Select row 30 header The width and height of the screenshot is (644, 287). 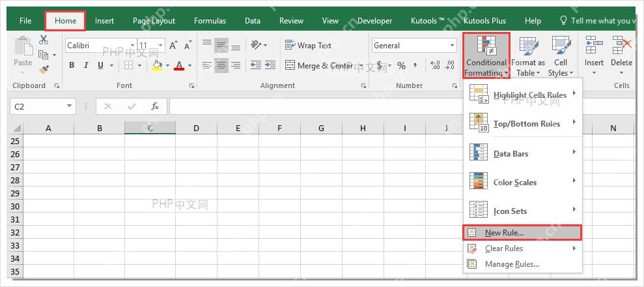pyautogui.click(x=15, y=206)
